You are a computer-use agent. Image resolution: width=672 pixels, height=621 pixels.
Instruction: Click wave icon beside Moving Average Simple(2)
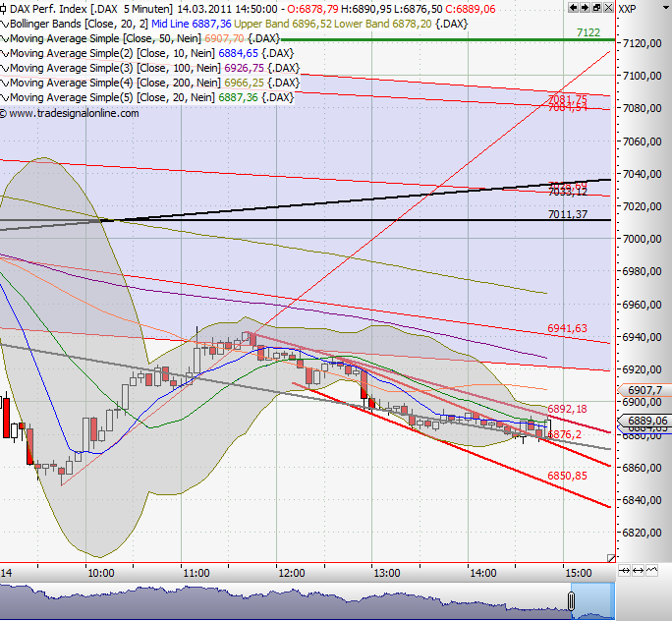(5, 54)
